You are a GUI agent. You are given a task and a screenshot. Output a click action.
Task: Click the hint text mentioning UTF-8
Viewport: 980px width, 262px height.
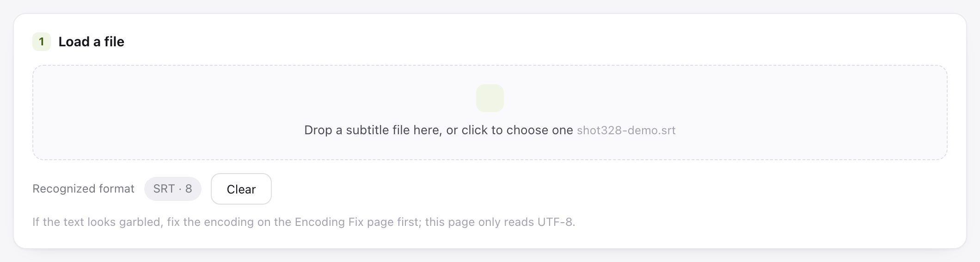coord(304,222)
